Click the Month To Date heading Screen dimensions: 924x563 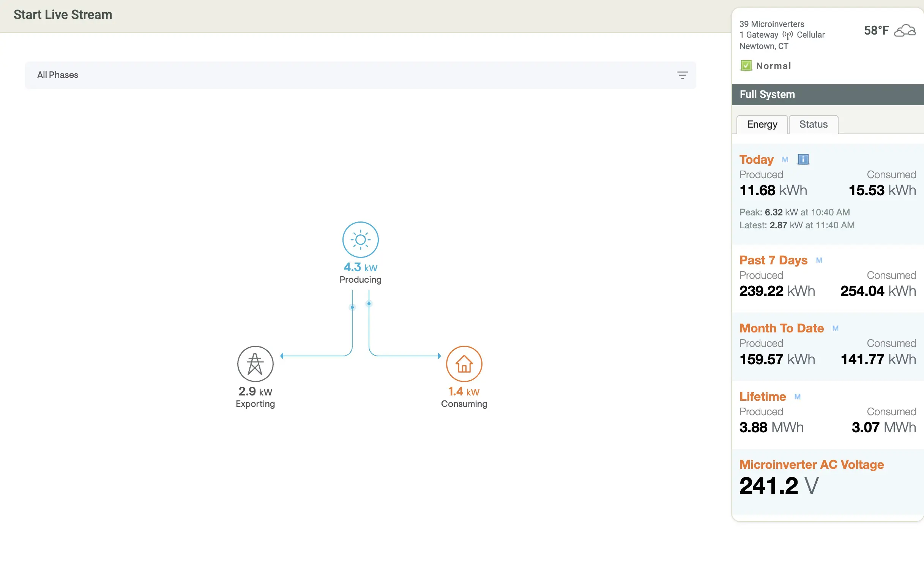pos(782,328)
